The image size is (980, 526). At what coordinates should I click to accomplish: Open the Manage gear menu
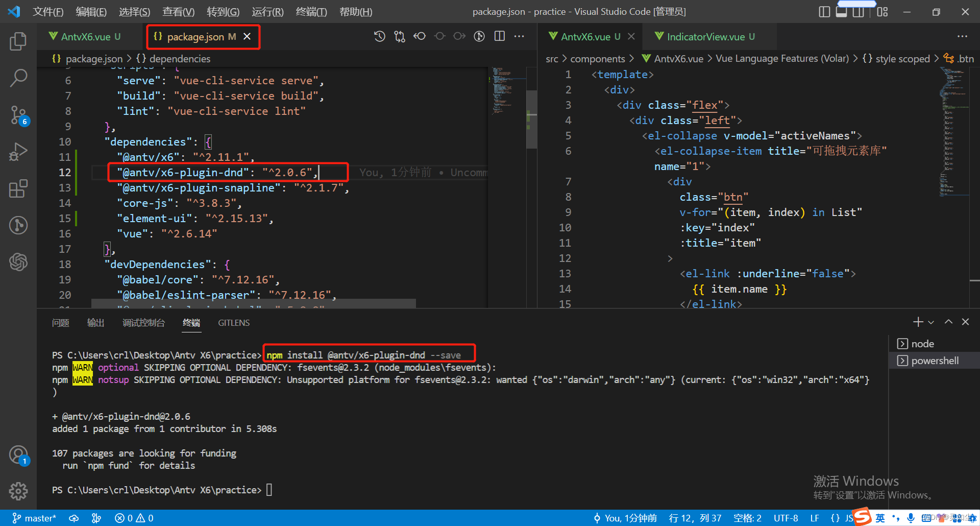(x=18, y=491)
